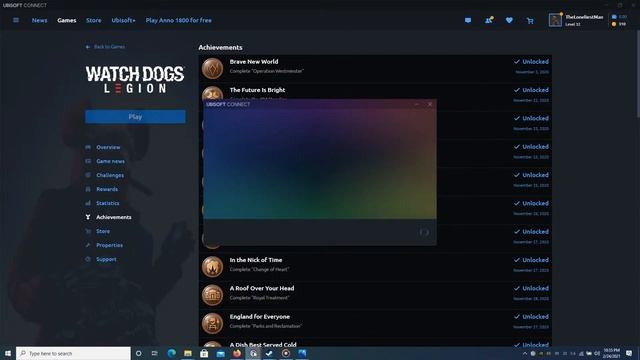Open the shopping cart icon
This screenshot has width=640, height=360.
coord(530,20)
